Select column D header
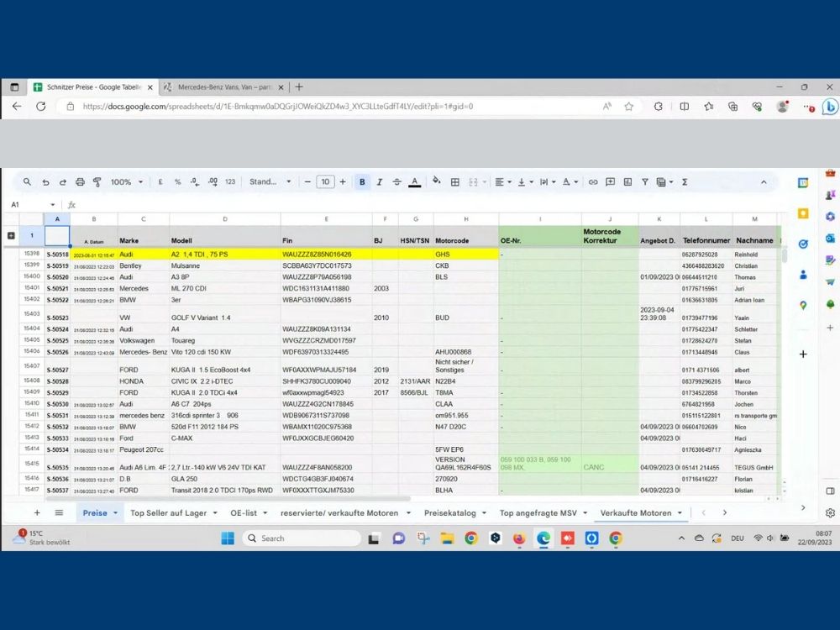Image resolution: width=840 pixels, height=630 pixels. pos(224,219)
